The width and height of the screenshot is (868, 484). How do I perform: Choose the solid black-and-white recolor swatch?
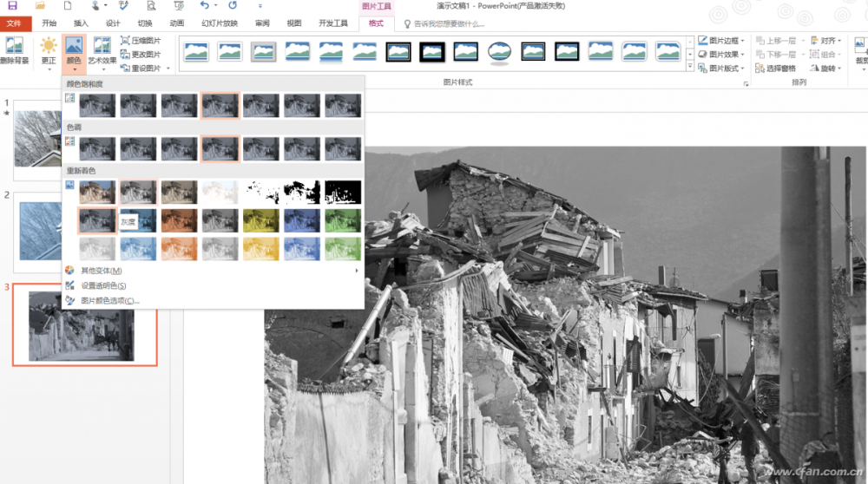(342, 191)
